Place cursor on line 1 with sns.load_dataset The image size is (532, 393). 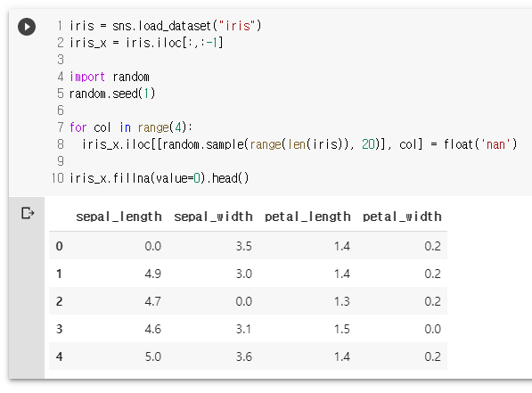point(165,26)
